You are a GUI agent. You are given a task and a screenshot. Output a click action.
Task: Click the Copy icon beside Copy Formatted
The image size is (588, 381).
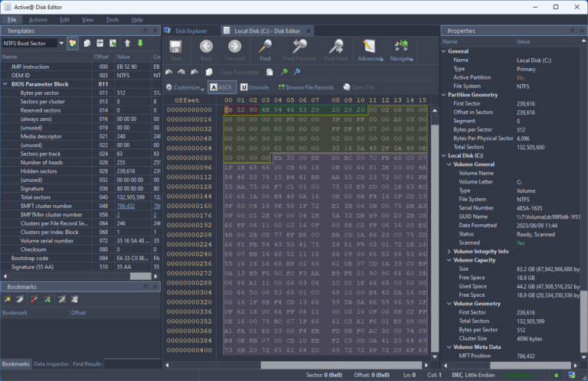[209, 72]
